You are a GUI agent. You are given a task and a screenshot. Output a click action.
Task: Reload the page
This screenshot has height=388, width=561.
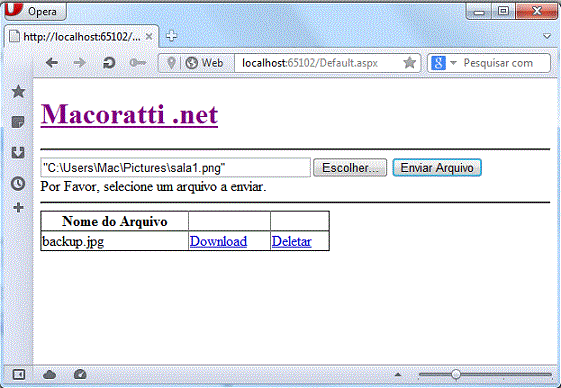pos(109,63)
